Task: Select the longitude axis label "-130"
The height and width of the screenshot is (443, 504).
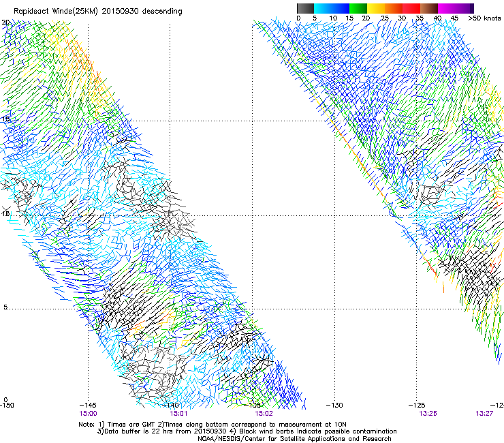Action: [x=334, y=406]
